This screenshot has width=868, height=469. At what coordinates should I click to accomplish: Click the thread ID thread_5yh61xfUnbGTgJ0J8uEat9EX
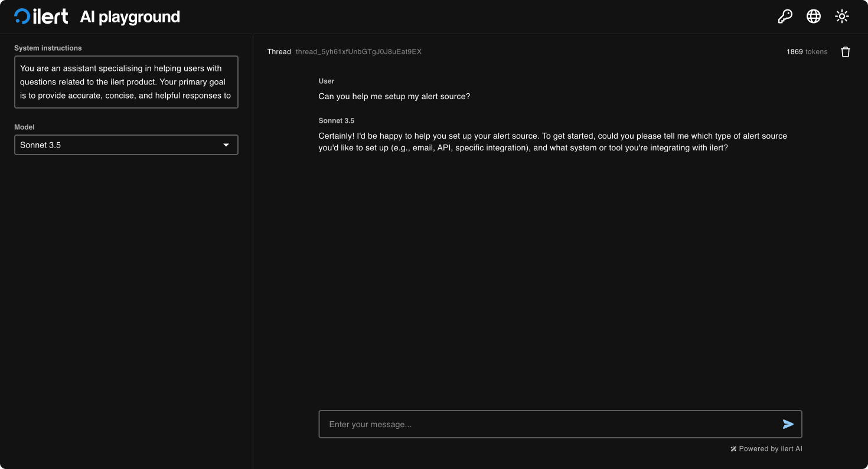click(358, 52)
